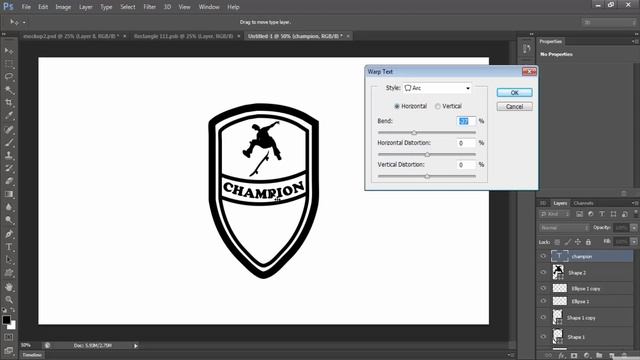Screen dimensions: 640x360
Task: Click the Horizontal Distortion value field
Action: 466,143
